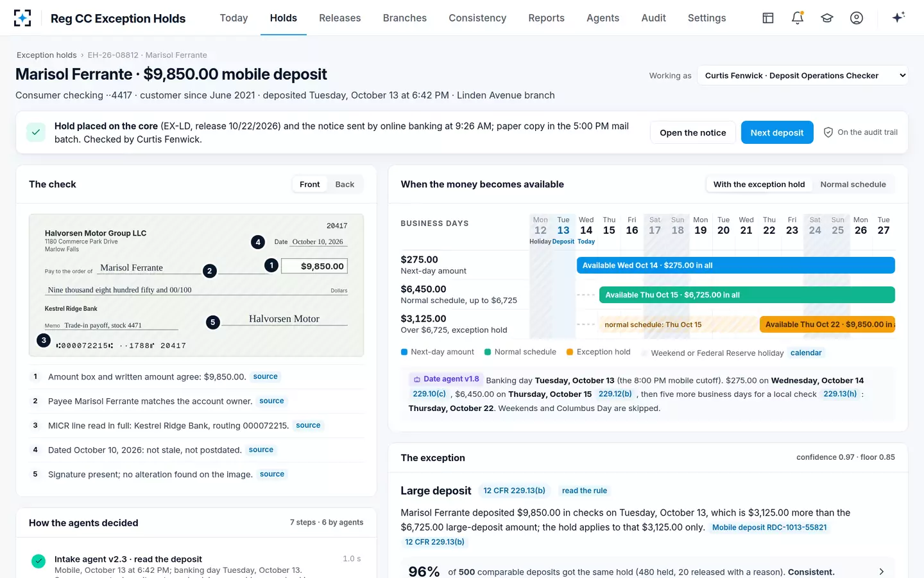This screenshot has height=578, width=924.
Task: Select check marker 5 beside the signature
Action: click(x=213, y=322)
